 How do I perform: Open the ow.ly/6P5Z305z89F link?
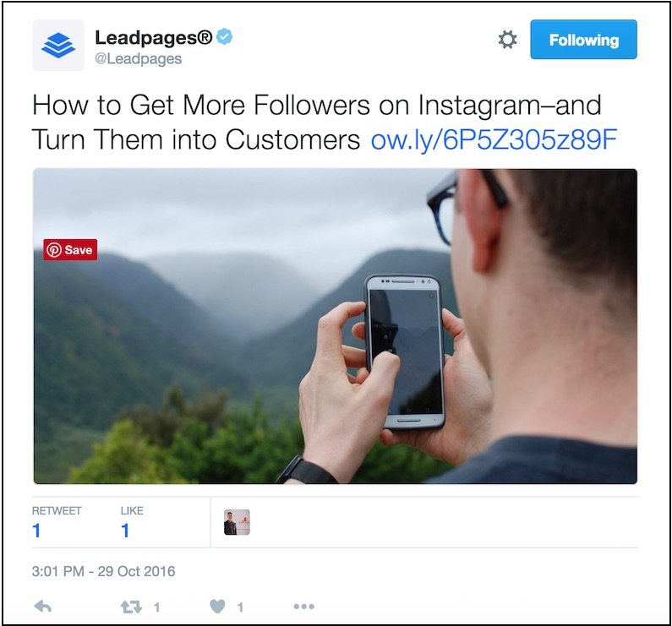click(494, 139)
